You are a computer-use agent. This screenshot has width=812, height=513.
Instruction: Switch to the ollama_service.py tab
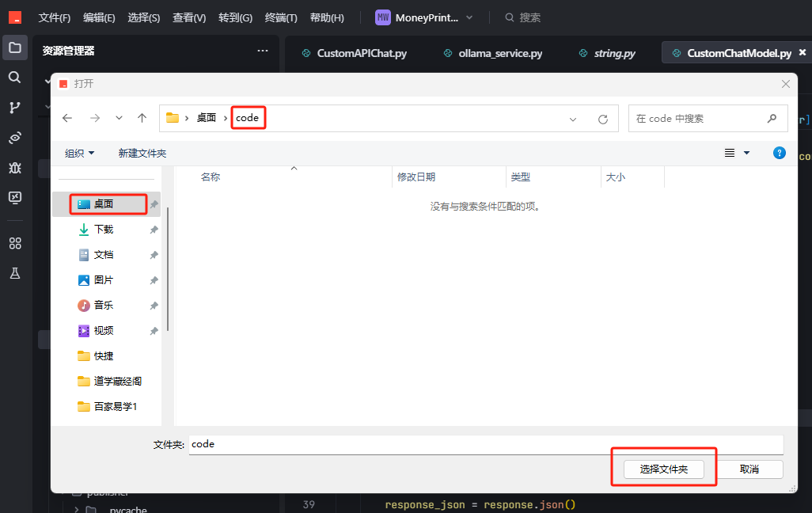point(493,53)
